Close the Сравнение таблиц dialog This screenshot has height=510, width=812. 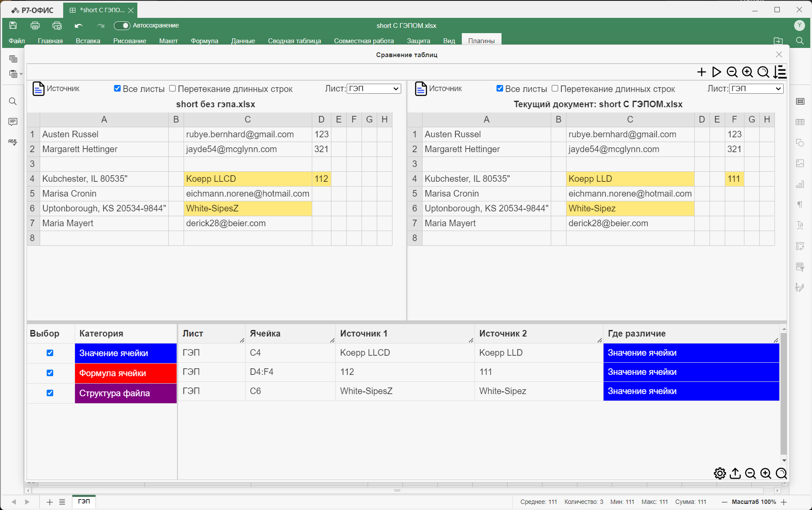[779, 54]
